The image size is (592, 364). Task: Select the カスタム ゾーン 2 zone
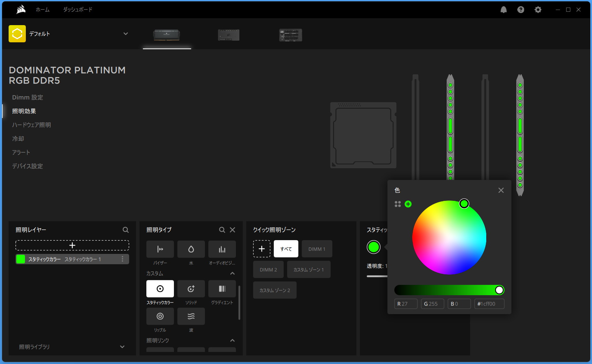(x=274, y=290)
